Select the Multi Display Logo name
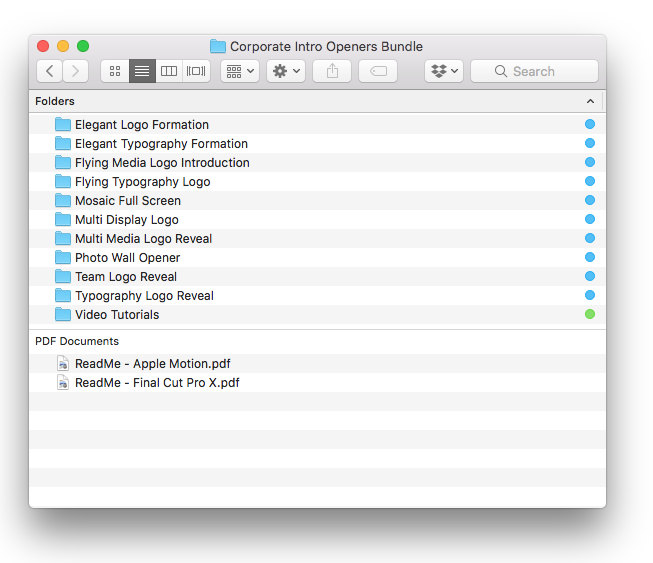653x563 pixels. tap(127, 220)
